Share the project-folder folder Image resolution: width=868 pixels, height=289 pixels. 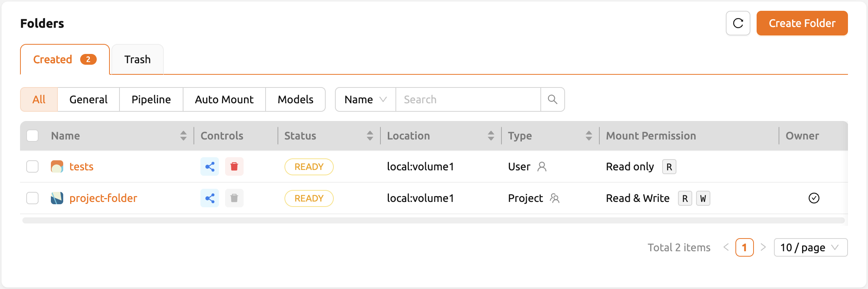[210, 198]
